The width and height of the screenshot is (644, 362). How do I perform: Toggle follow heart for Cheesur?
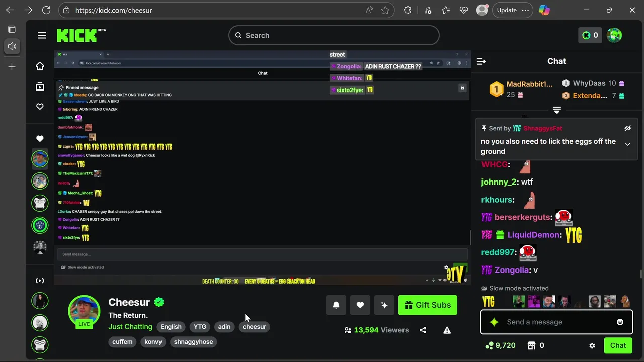click(360, 305)
